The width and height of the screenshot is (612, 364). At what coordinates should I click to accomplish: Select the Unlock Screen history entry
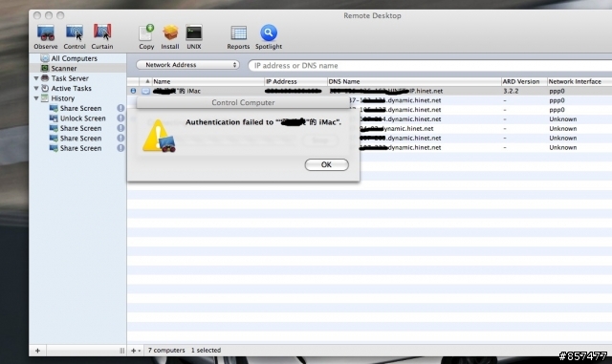point(82,118)
